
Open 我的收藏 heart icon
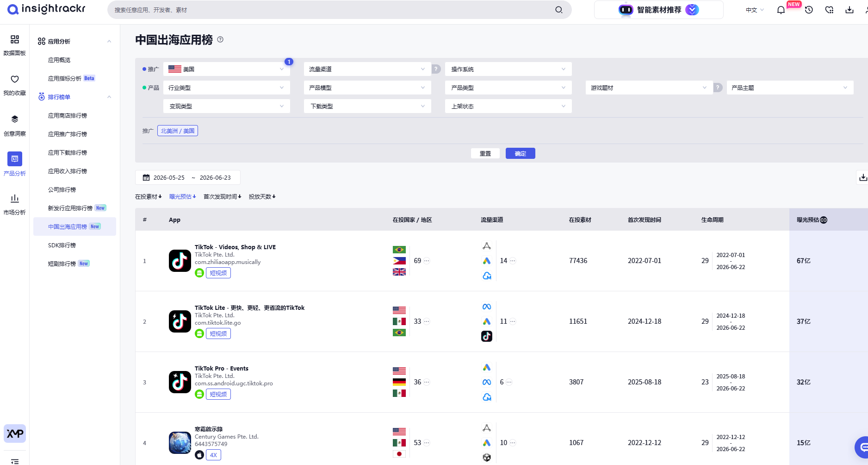coord(15,79)
